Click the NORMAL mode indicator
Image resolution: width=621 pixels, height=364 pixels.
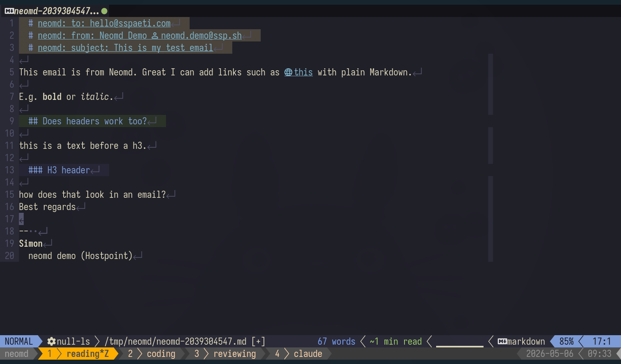tap(19, 341)
